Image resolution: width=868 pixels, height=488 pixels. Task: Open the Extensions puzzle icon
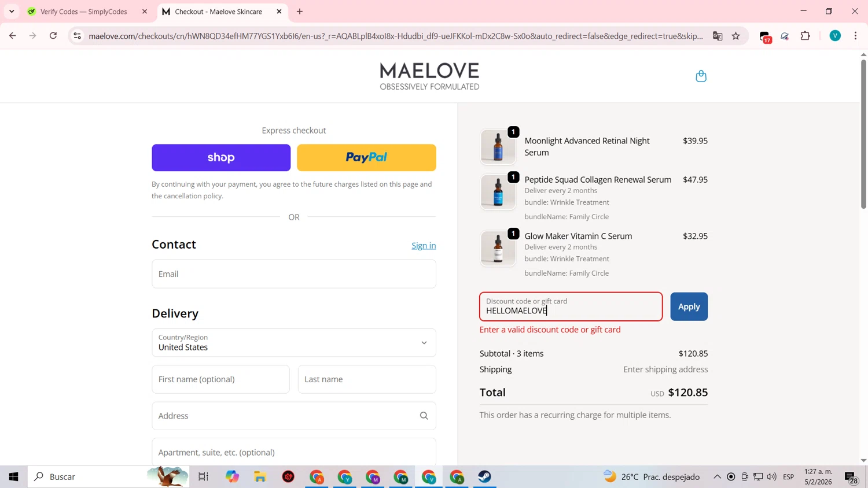pyautogui.click(x=806, y=36)
